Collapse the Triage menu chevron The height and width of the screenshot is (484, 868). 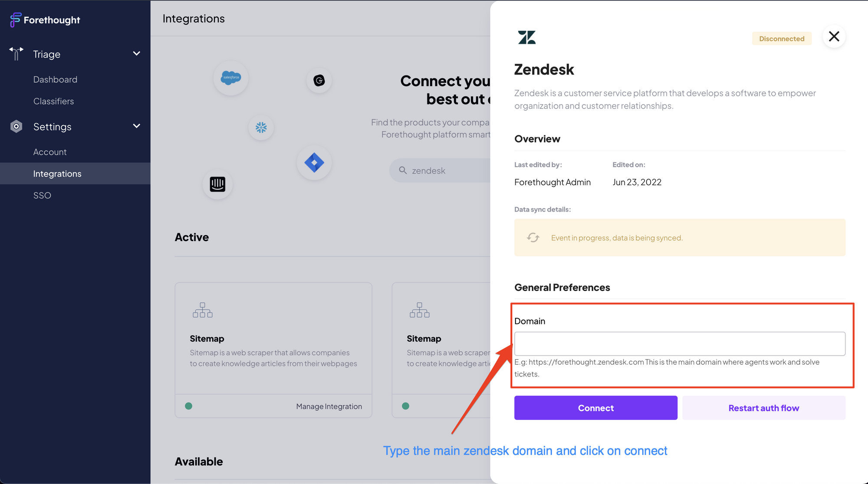coord(136,53)
